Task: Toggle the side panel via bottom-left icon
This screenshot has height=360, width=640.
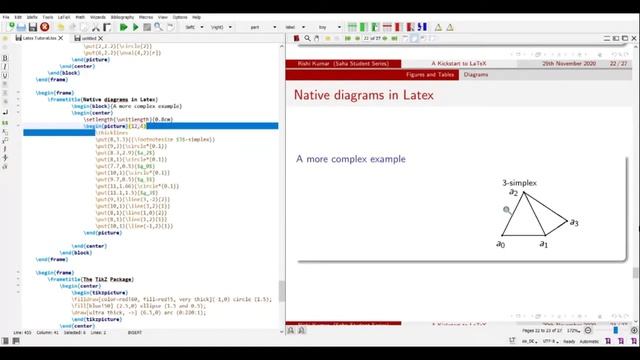Action: pyautogui.click(x=5, y=341)
